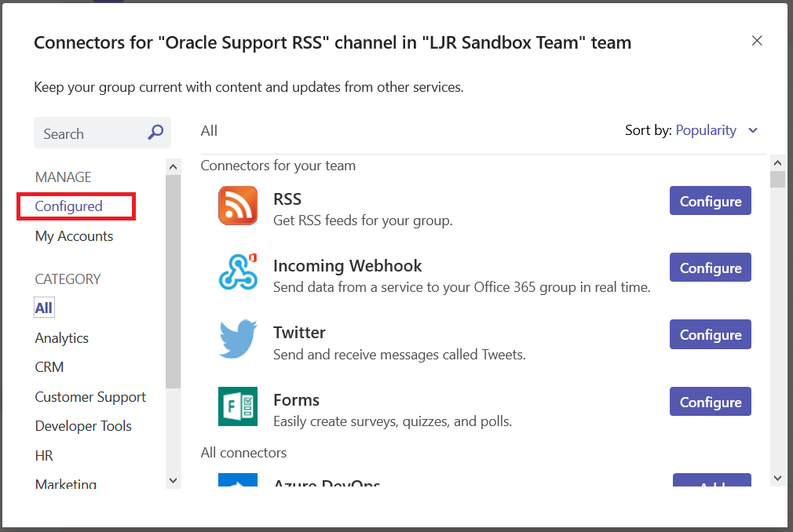Viewport: 793px width, 532px height.
Task: Click the Twitter connector title
Action: (x=299, y=333)
